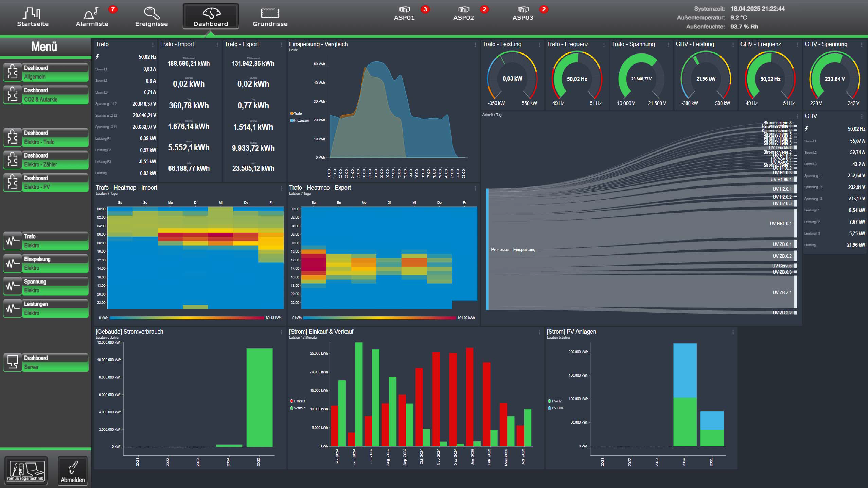Image resolution: width=868 pixels, height=488 pixels.
Task: Click the Export heatmap color scale bar
Action: [x=379, y=318]
